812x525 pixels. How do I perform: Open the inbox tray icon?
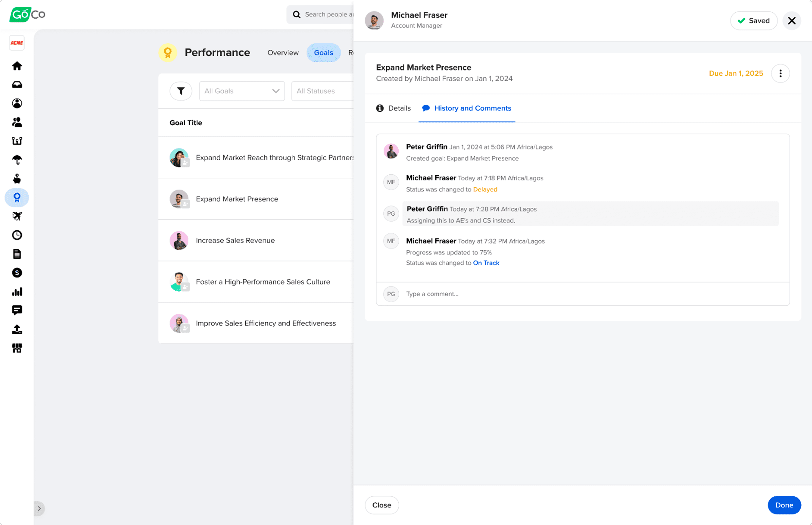pos(17,85)
